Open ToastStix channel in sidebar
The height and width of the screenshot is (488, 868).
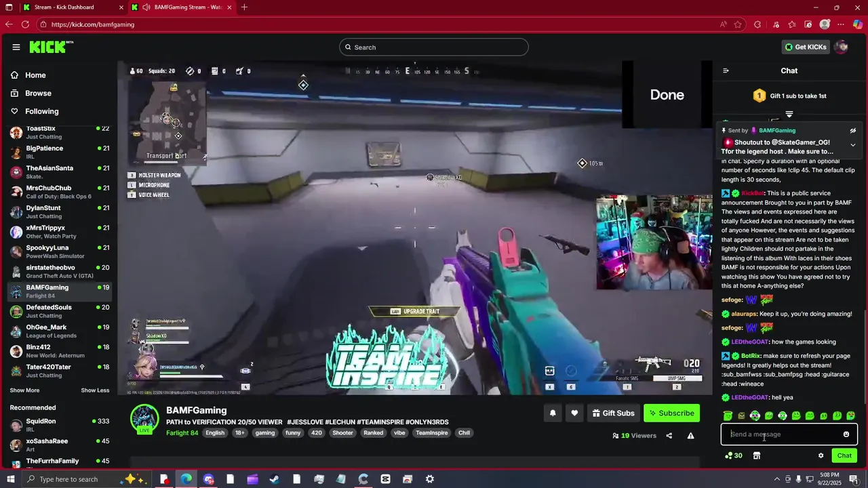click(60, 132)
